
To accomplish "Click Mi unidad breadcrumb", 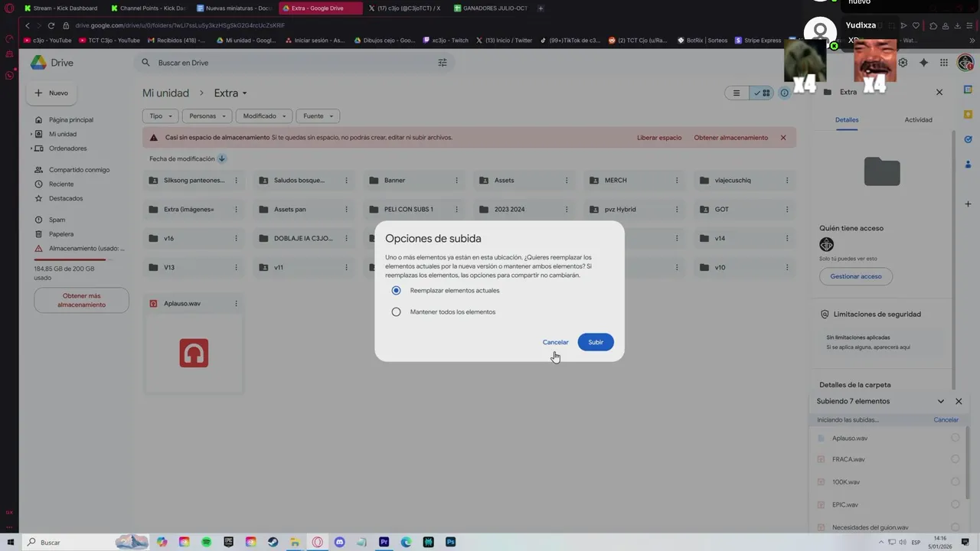I will pyautogui.click(x=165, y=93).
